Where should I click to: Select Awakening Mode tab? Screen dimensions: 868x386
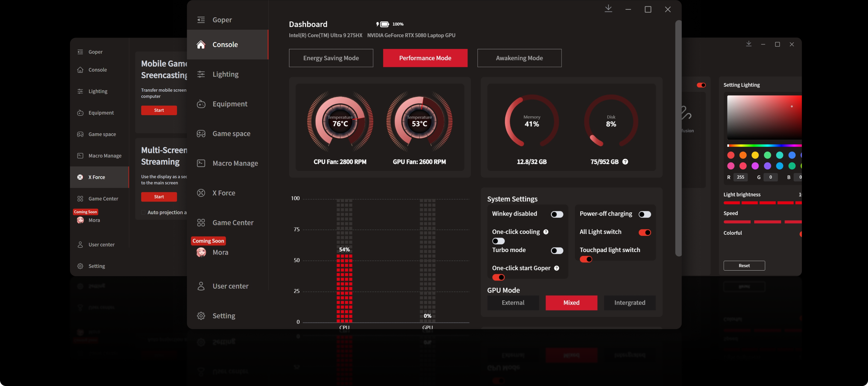[x=519, y=58]
